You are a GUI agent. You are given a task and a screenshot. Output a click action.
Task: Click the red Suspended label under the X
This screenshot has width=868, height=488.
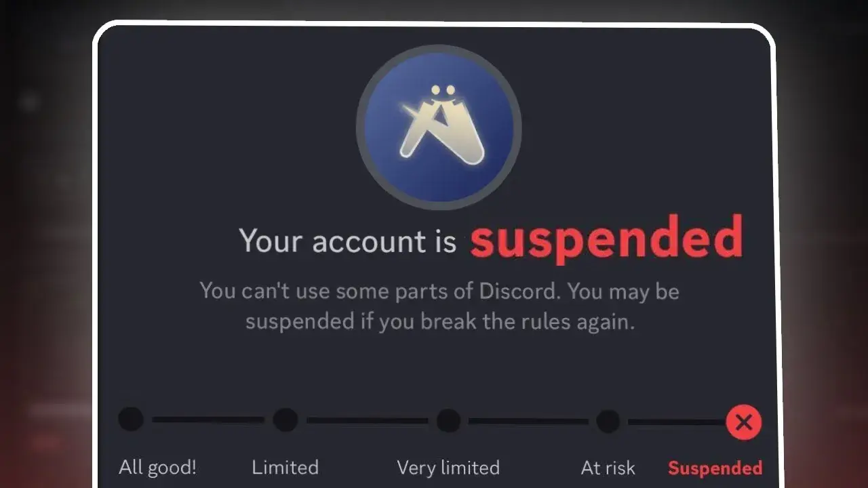715,468
